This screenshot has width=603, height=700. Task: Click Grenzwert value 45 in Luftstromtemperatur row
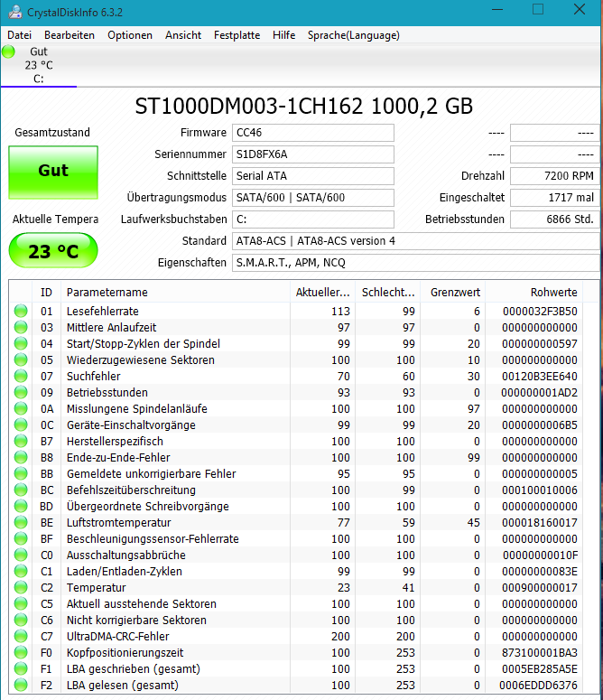pyautogui.click(x=474, y=522)
